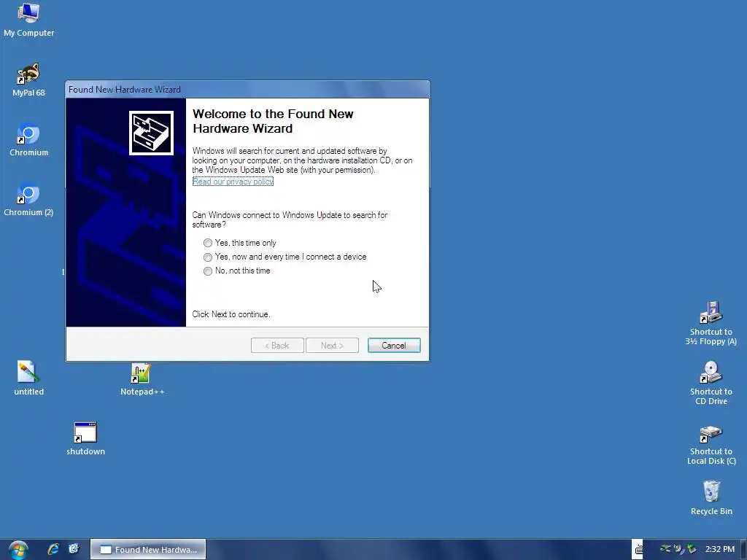Open the Start menu orb
The height and width of the screenshot is (560, 747).
point(18,550)
